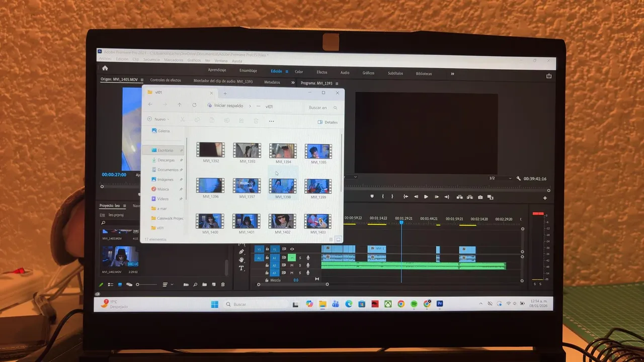
Task: Step forward one frame in Program monitor
Action: coord(437,197)
